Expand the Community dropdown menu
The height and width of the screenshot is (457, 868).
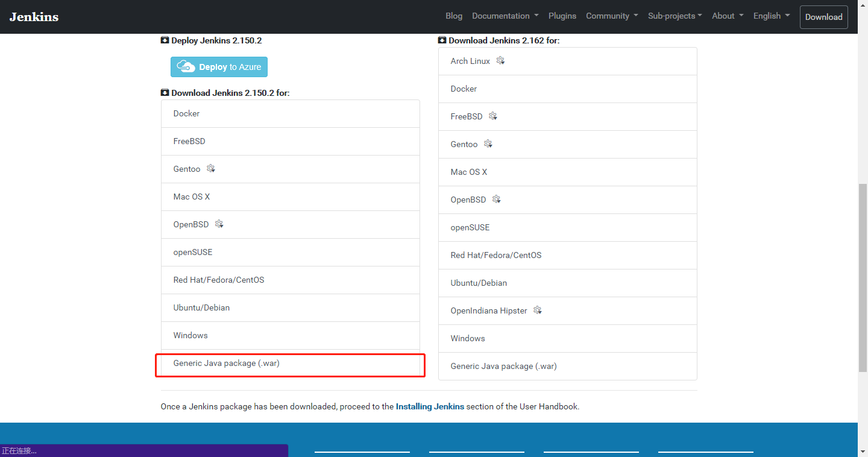[x=612, y=16]
